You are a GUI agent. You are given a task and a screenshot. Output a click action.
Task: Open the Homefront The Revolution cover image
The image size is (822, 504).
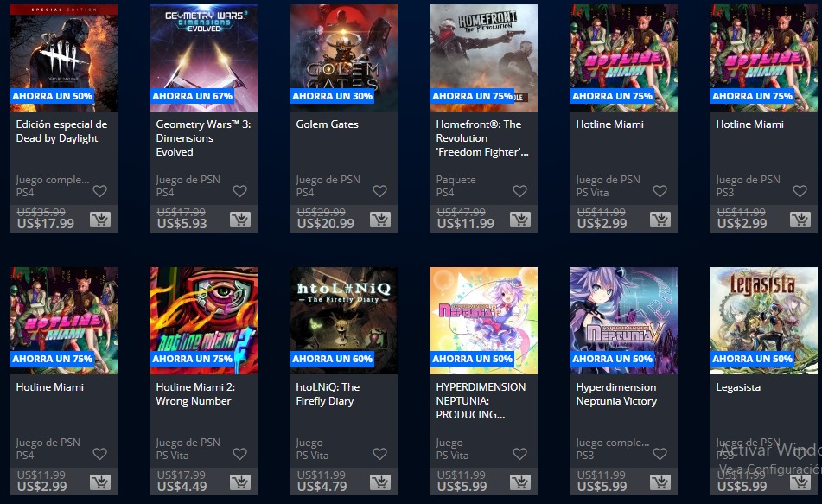tap(484, 58)
